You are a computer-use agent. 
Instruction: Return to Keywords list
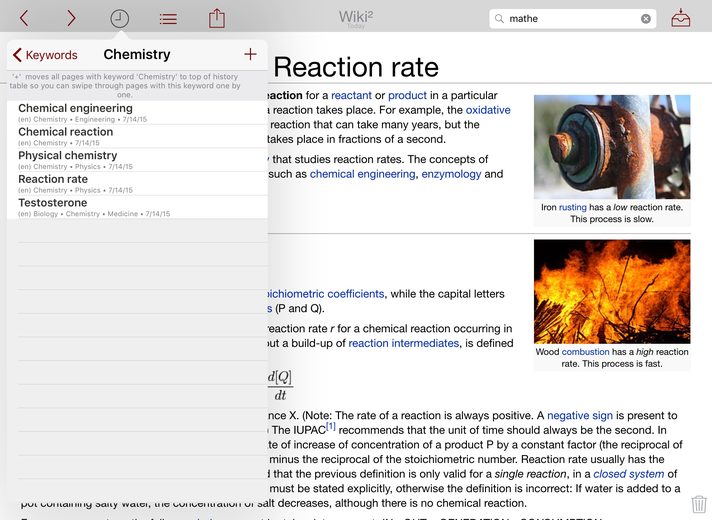tap(45, 55)
